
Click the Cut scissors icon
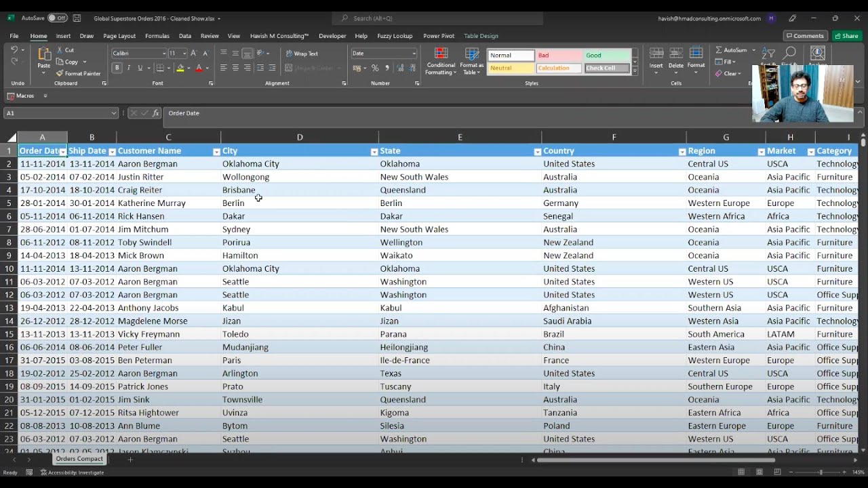point(60,50)
